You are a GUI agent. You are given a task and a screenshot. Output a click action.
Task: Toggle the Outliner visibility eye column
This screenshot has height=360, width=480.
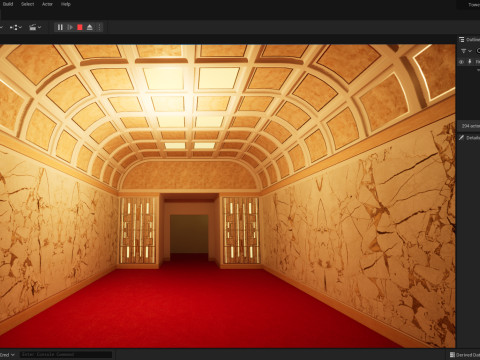pyautogui.click(x=461, y=62)
